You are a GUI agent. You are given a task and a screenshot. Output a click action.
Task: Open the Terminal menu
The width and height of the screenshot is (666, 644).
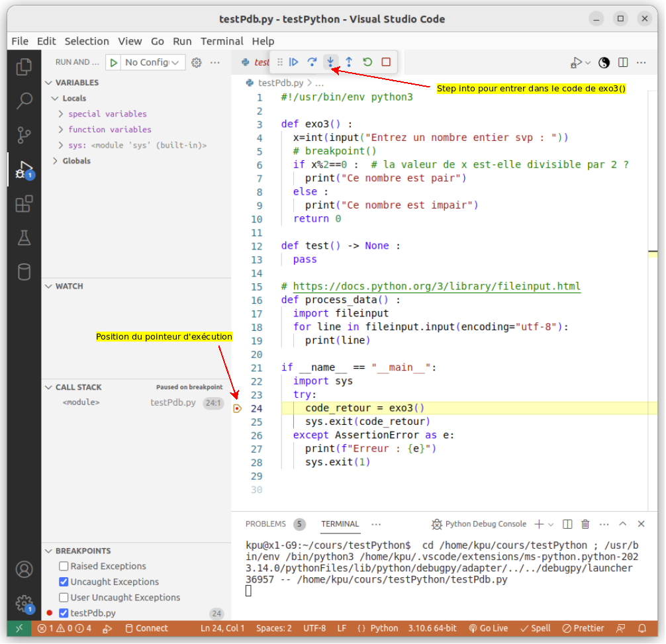tap(222, 42)
